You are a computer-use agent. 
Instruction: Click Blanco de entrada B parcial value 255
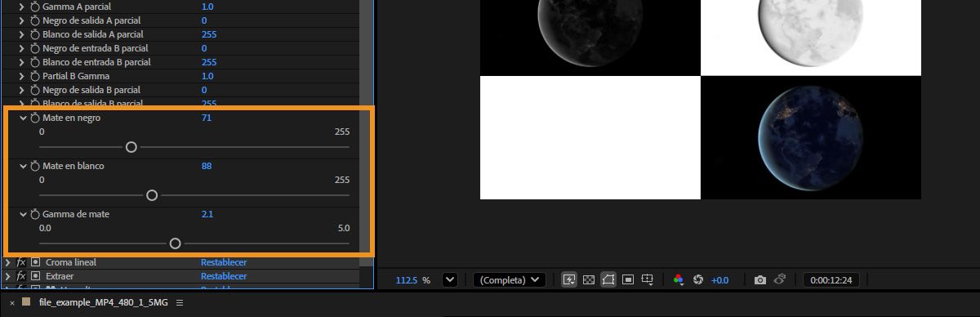click(x=209, y=62)
